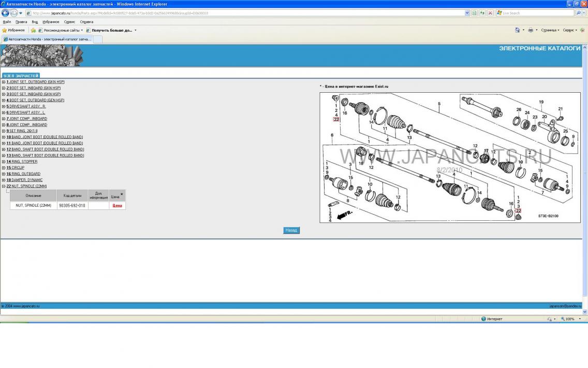The image size is (588, 368).
Task: Expand 2 BOOT SET, INBOARD (GKN HSP)
Action: (4, 88)
